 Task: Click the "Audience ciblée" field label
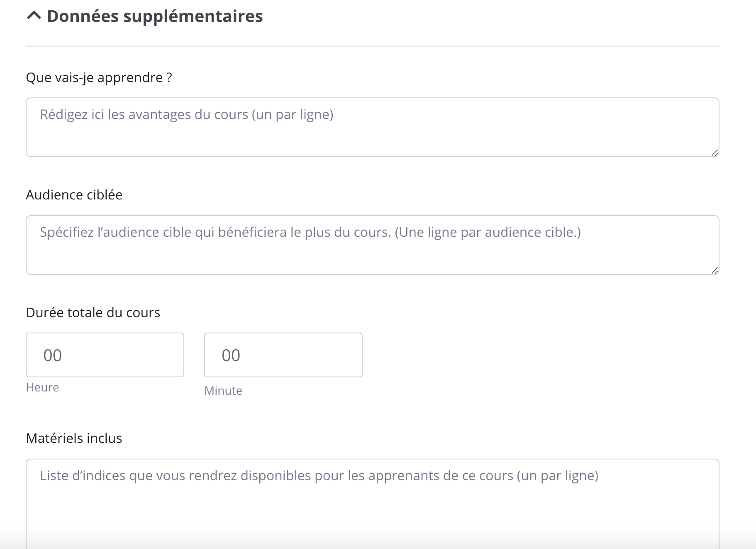point(74,195)
